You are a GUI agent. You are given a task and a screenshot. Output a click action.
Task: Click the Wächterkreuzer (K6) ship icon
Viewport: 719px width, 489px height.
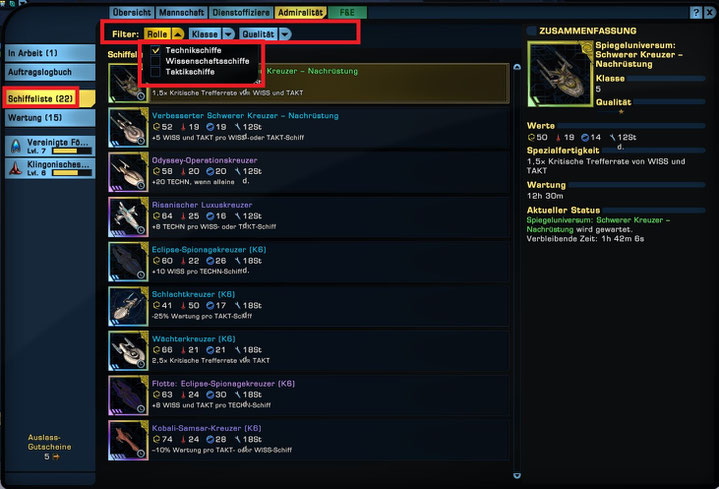pyautogui.click(x=128, y=350)
